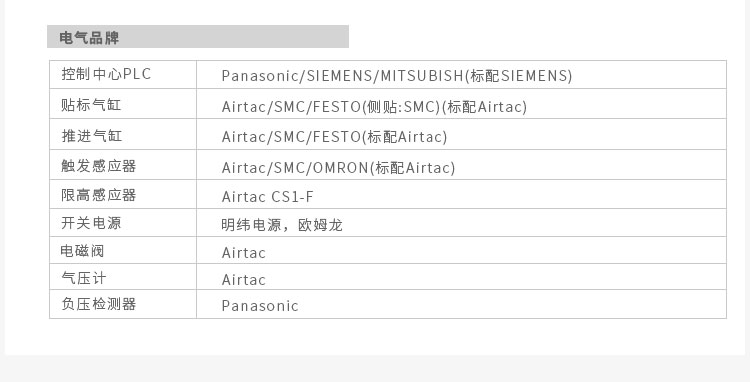Select the 推进气缸 row label
Image resolution: width=750 pixels, height=382 pixels.
coord(91,136)
